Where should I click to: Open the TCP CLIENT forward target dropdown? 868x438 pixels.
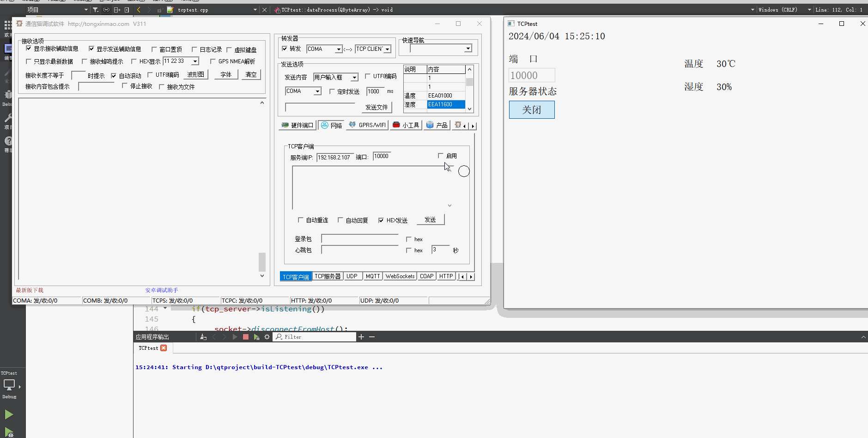tap(388, 49)
